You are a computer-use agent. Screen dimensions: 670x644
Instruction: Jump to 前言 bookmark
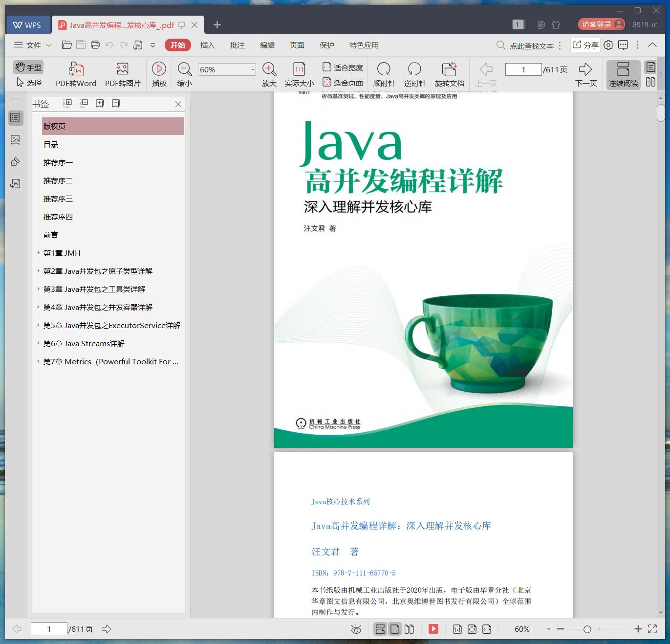[51, 235]
